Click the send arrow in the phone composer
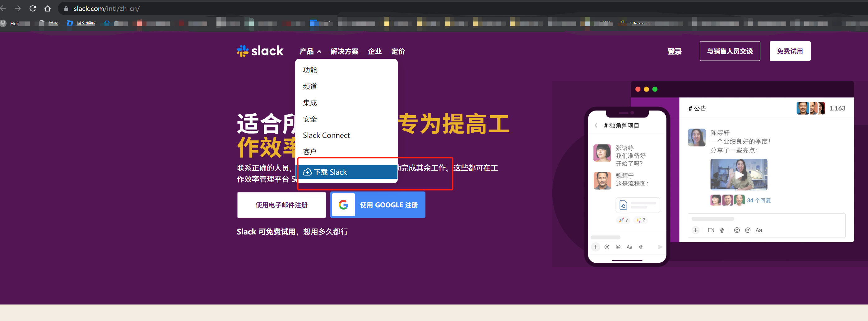The image size is (868, 321). (x=660, y=247)
